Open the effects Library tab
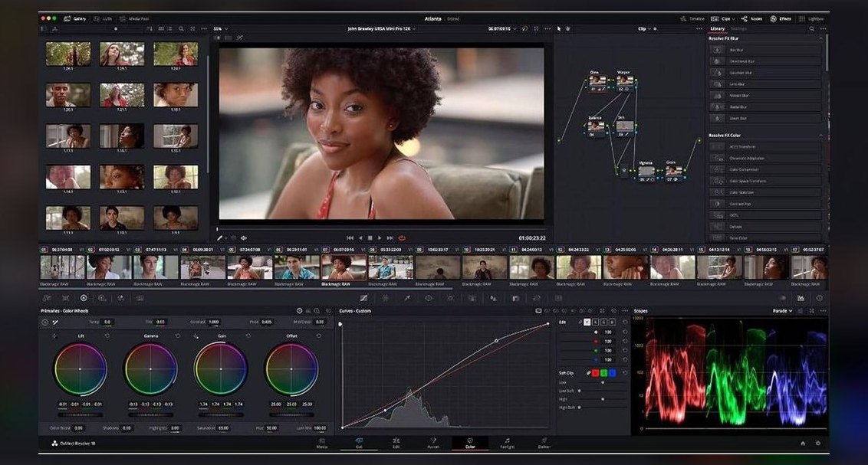 click(x=718, y=29)
